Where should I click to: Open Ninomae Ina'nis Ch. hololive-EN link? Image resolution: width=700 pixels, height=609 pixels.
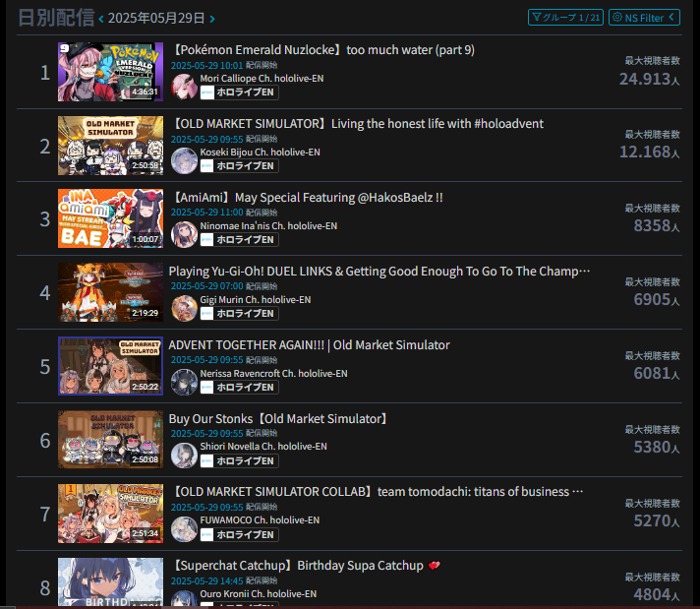[268, 225]
